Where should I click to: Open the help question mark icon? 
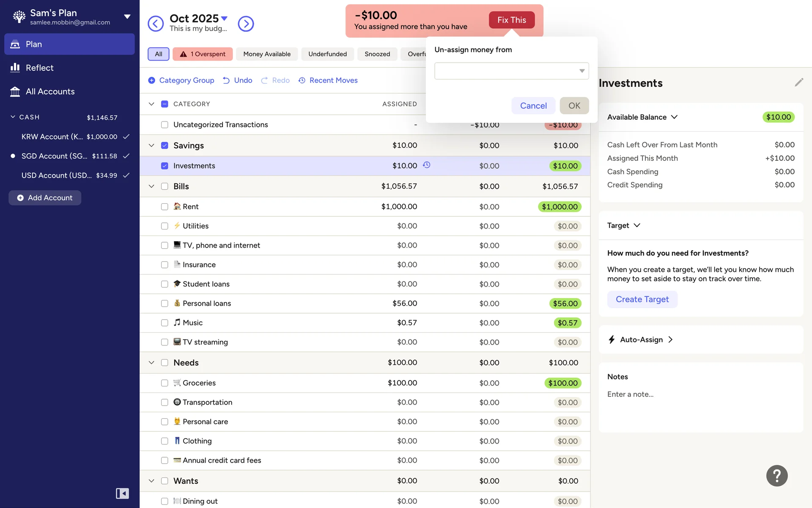pos(777,476)
